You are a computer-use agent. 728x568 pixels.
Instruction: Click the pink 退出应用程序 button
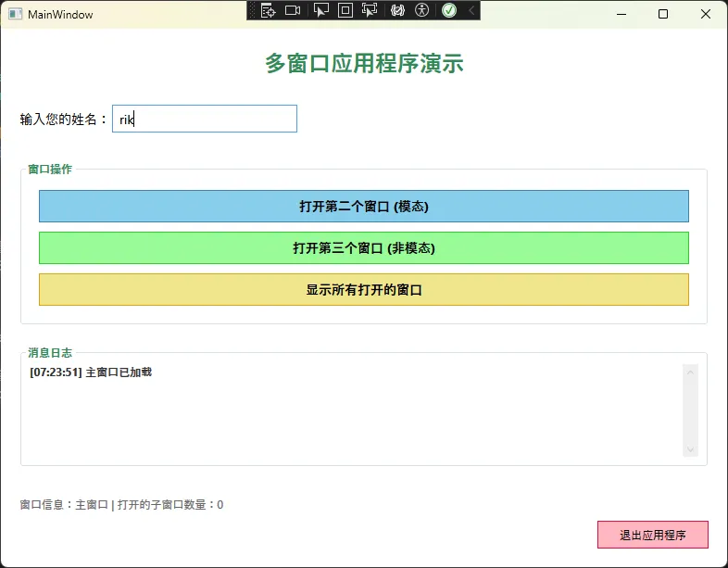652,535
